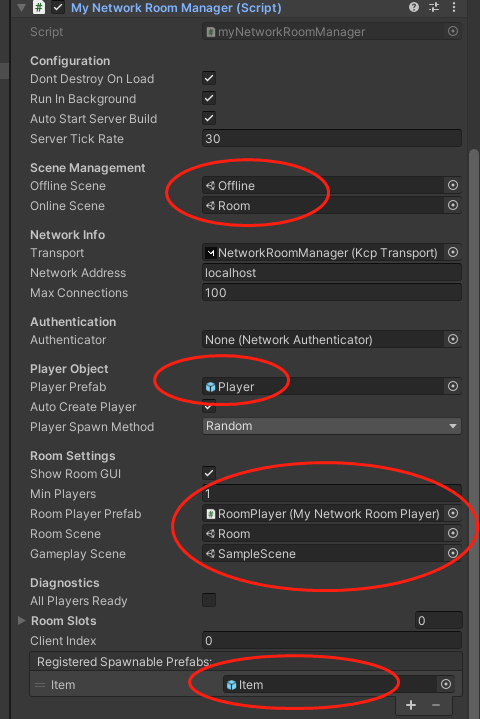Image resolution: width=480 pixels, height=719 pixels.
Task: Open the component three-dot context menu
Action: click(453, 7)
